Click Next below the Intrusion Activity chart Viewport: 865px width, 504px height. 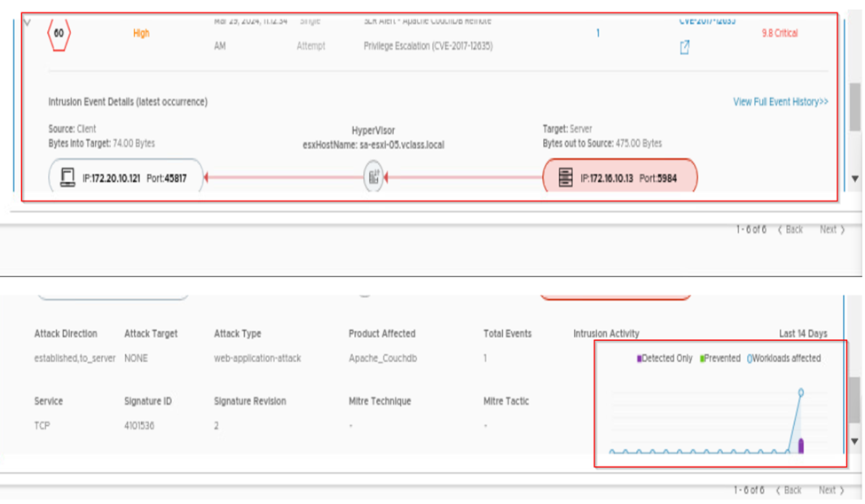[831, 490]
